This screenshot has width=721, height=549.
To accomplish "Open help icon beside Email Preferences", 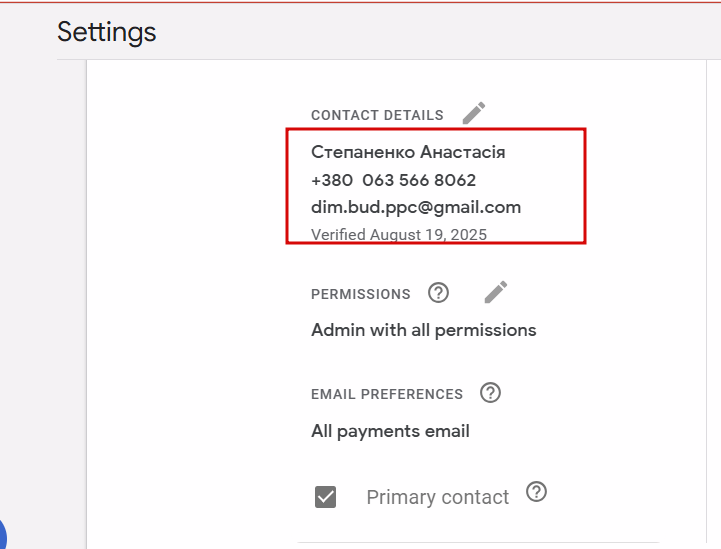I will coord(490,393).
